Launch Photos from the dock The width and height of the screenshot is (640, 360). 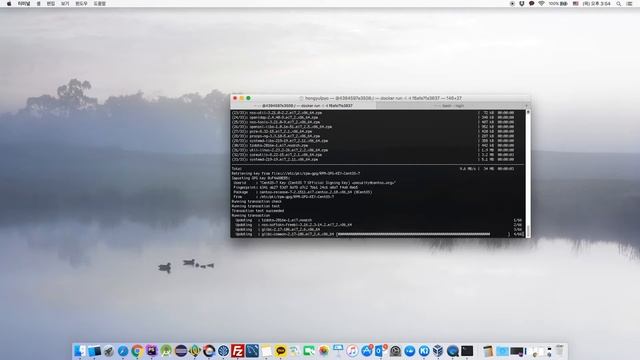(x=324, y=351)
